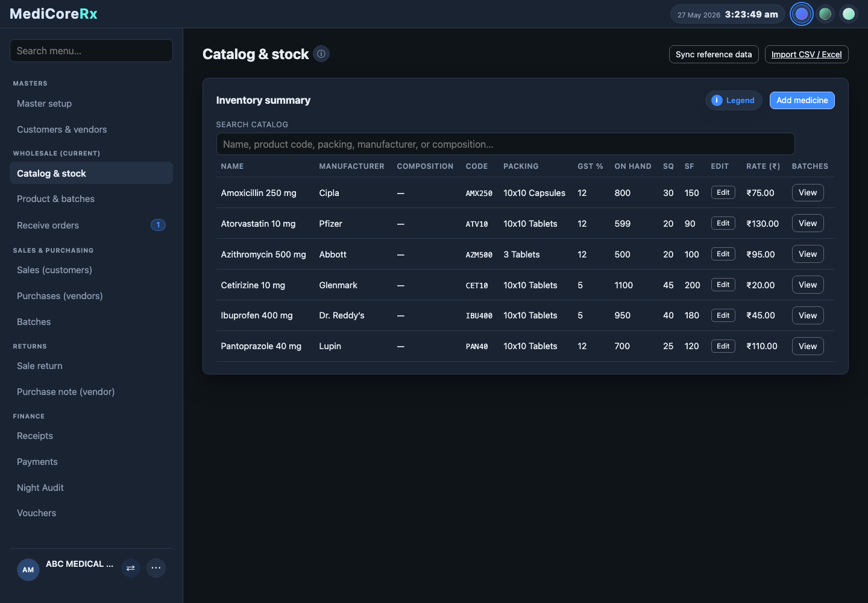Open Sale return page

[x=92, y=366]
